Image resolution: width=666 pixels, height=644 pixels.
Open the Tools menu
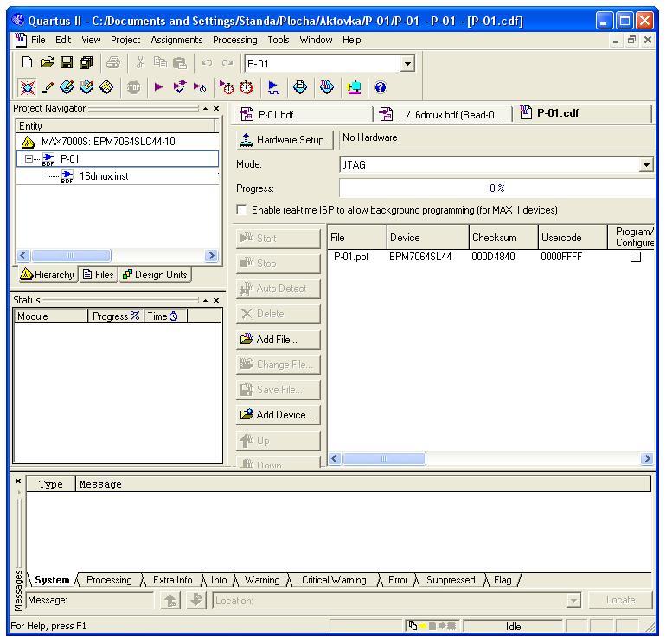pyautogui.click(x=279, y=40)
